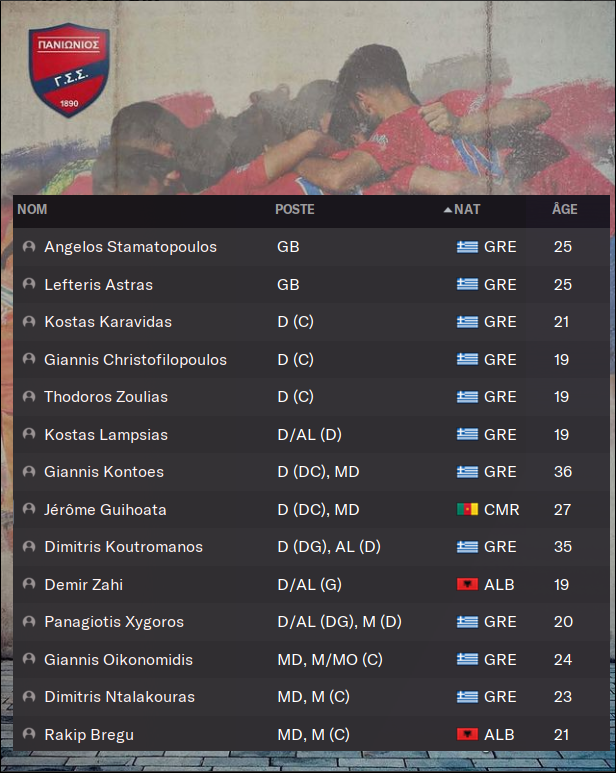
Task: Click player icon beside Angelos Stamatopoulos
Action: [29, 246]
